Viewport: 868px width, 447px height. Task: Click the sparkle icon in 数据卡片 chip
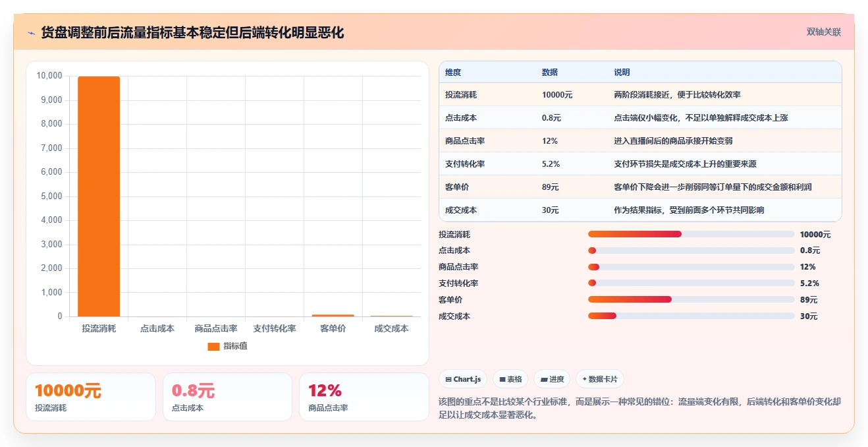pyautogui.click(x=584, y=380)
